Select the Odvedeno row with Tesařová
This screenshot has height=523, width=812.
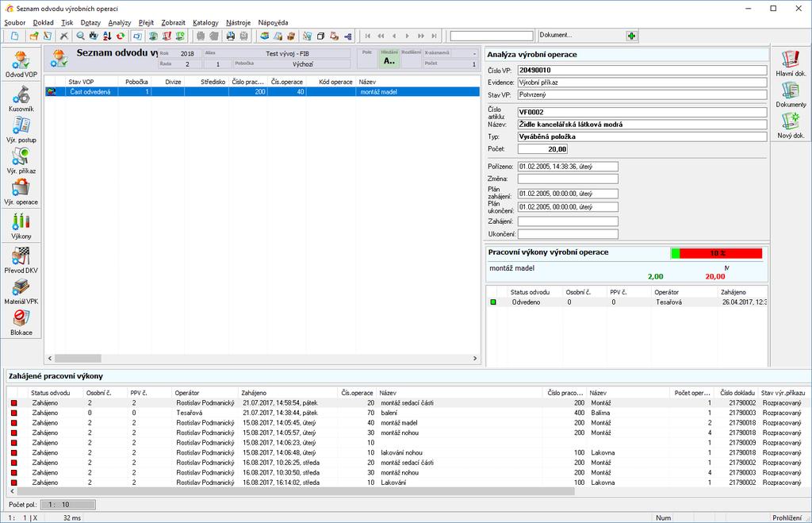coord(626,302)
